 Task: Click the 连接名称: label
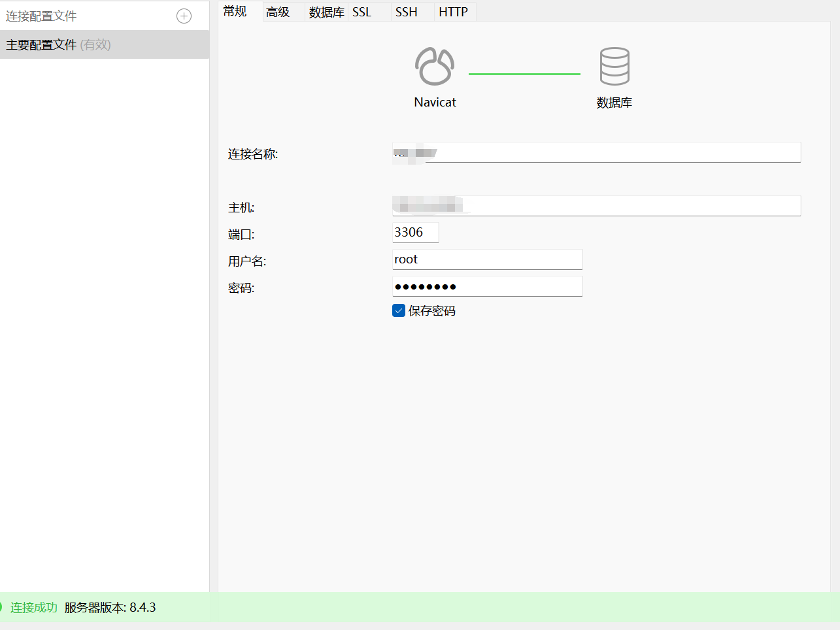(253, 154)
